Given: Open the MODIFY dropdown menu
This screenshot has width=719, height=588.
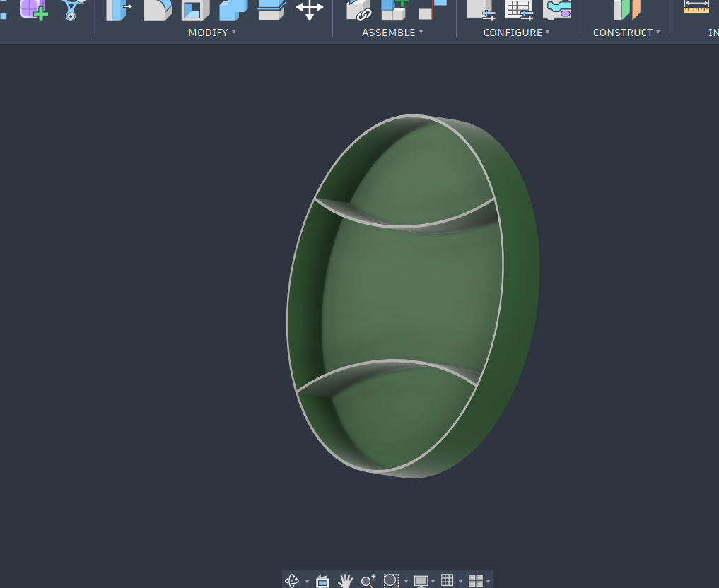Looking at the screenshot, I should click(212, 33).
